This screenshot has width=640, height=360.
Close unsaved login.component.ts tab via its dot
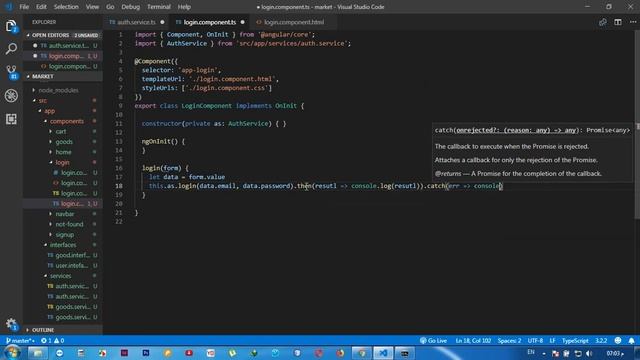(242, 22)
